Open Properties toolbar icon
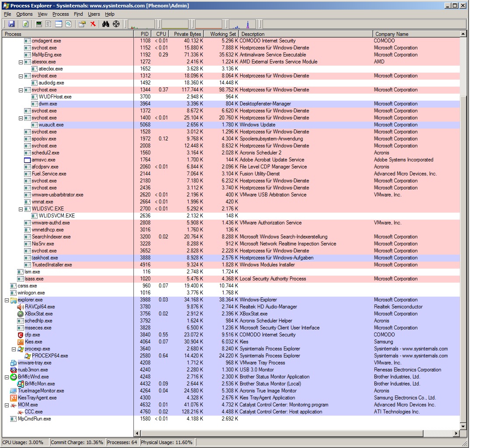The height and width of the screenshot is (448, 504). (x=82, y=24)
